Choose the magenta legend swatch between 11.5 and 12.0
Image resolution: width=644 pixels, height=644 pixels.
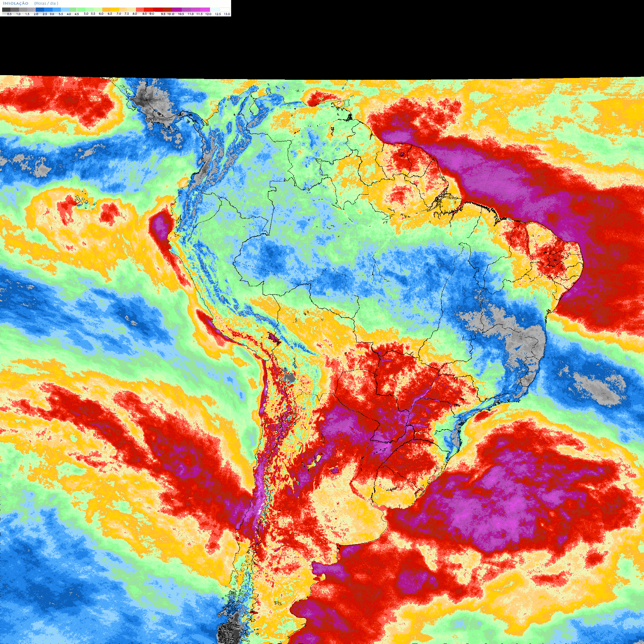click(205, 10)
